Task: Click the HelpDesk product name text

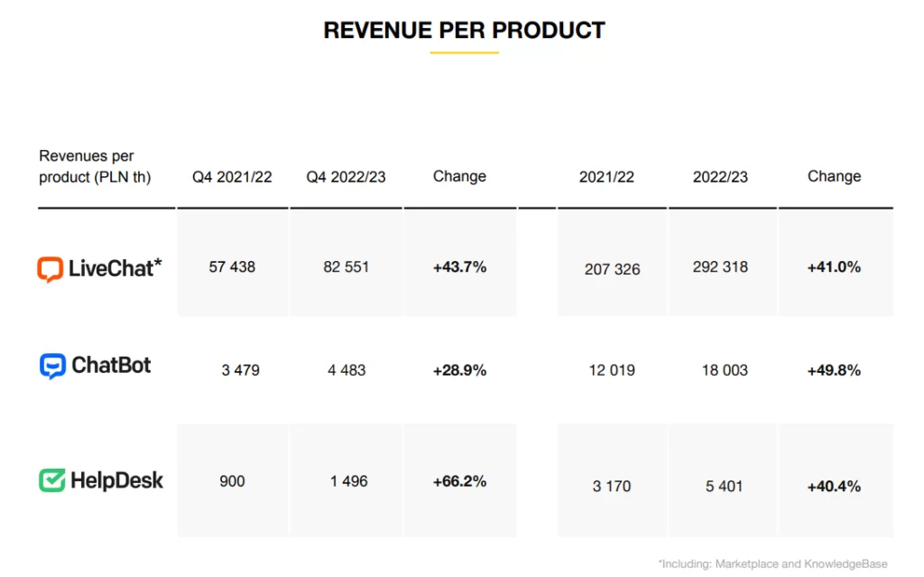Action: point(117,480)
